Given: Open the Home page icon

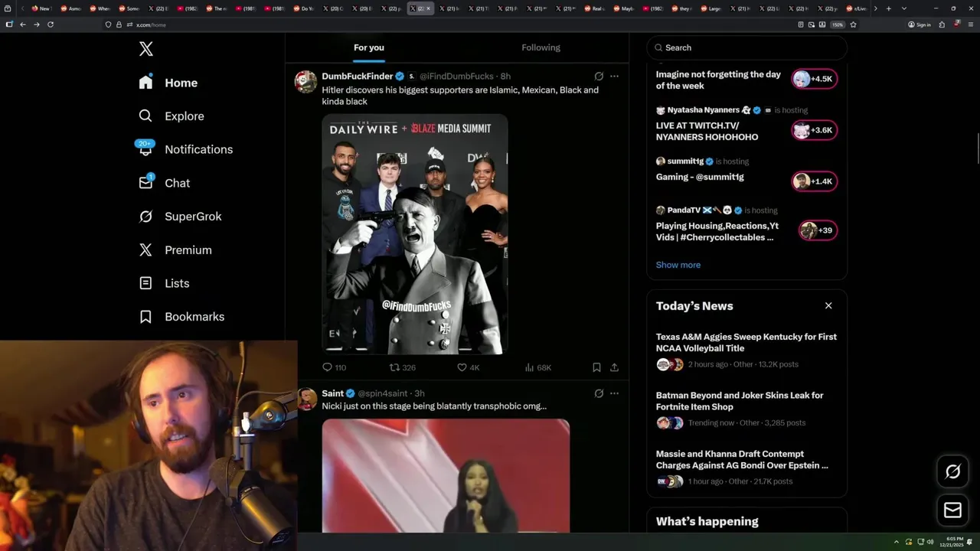Looking at the screenshot, I should [x=145, y=83].
